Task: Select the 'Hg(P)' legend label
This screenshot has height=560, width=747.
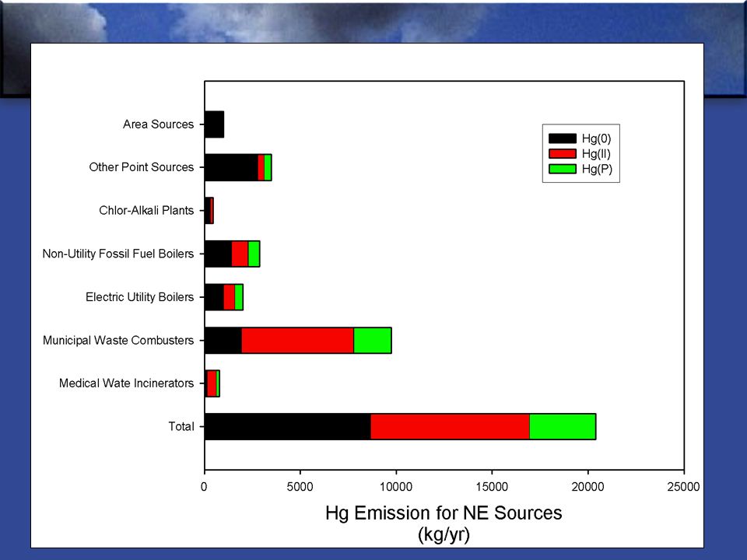Action: [597, 169]
